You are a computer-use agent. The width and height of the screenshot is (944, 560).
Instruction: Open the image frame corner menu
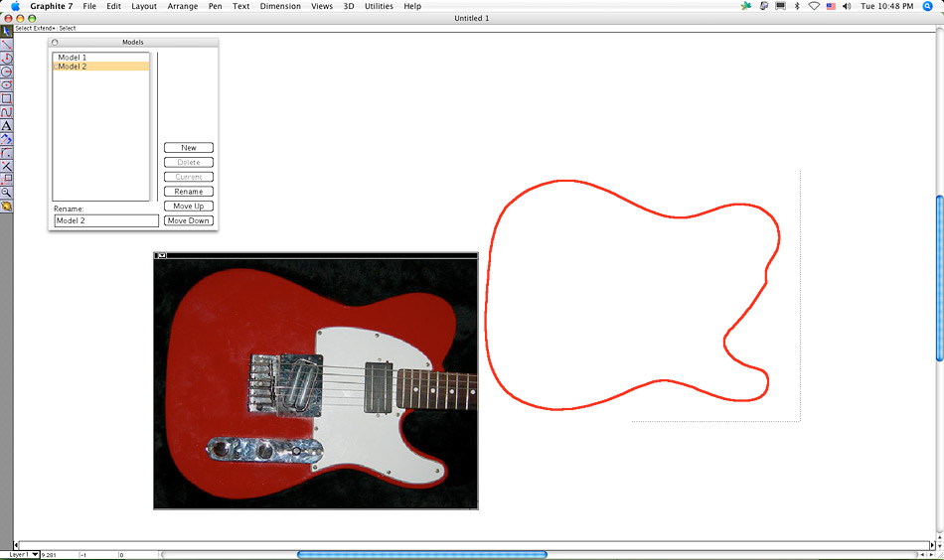click(162, 256)
